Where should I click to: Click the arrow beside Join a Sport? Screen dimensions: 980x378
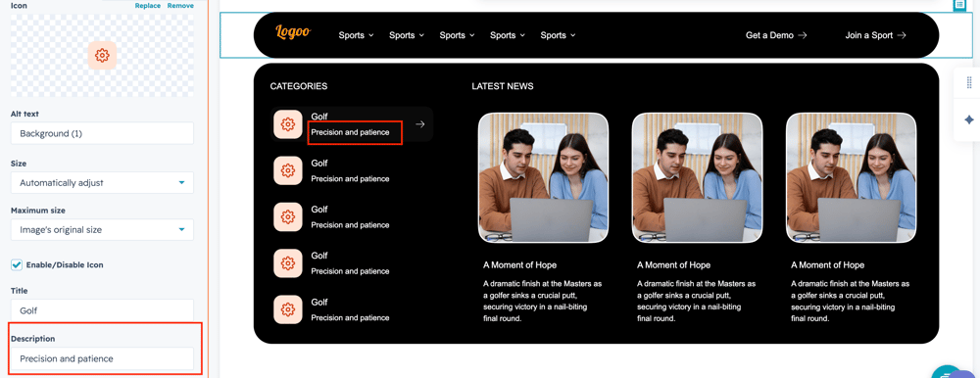coord(902,35)
